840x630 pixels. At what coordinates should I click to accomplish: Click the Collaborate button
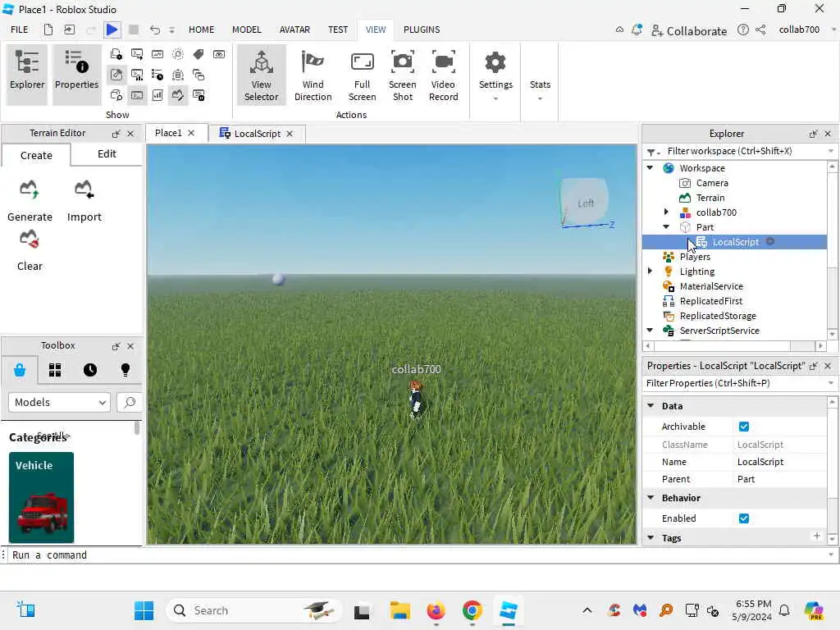[x=688, y=30]
